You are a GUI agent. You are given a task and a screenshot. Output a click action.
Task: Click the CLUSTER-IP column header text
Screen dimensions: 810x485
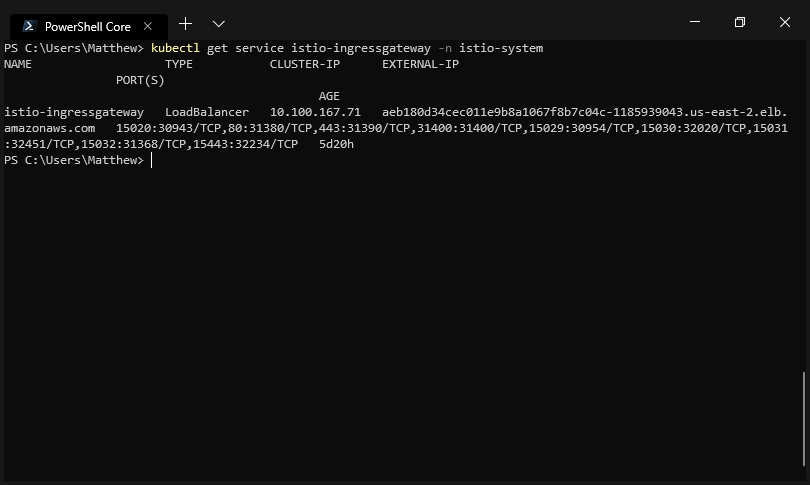[304, 64]
